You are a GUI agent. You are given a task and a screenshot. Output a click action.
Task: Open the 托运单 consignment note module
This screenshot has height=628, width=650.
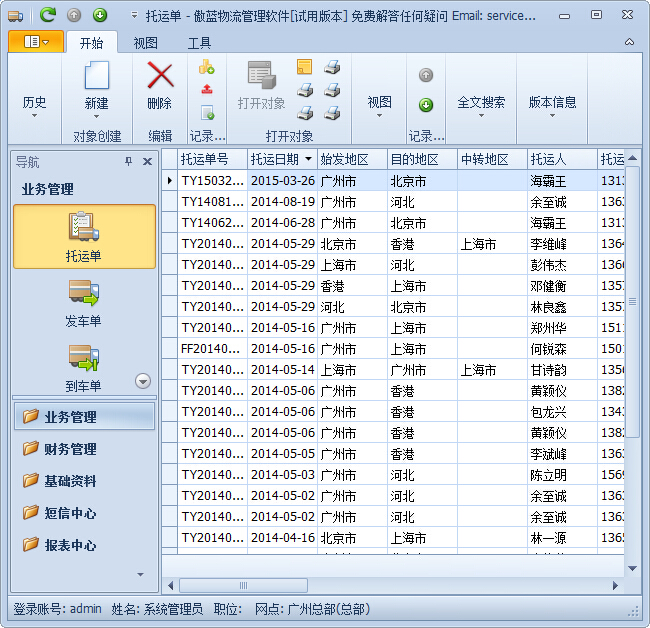84,236
